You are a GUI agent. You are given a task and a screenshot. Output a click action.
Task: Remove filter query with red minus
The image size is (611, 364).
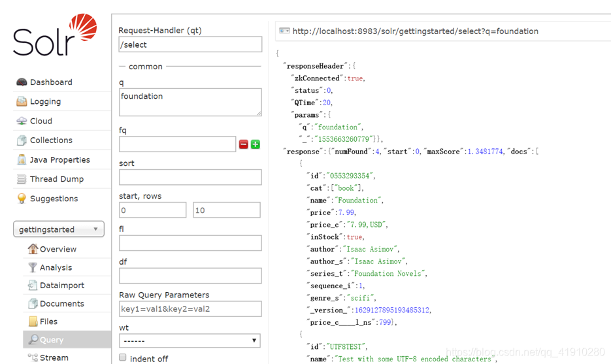point(244,144)
